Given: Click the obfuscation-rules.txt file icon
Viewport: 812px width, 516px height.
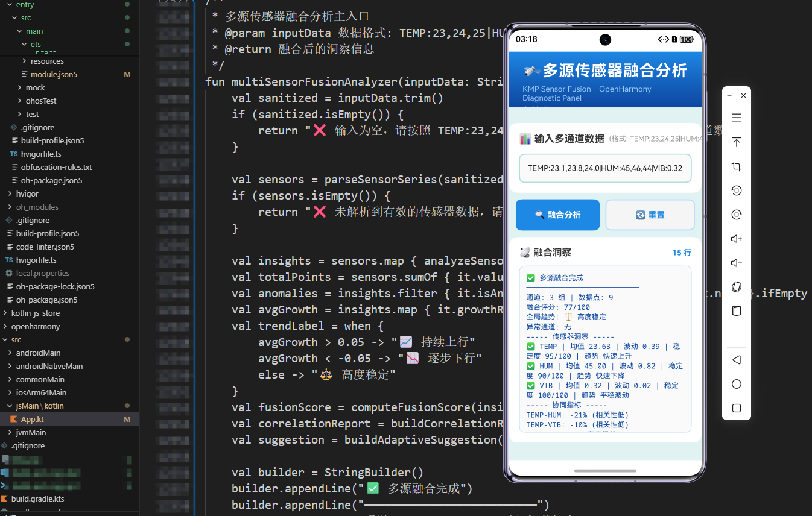Looking at the screenshot, I should (x=15, y=167).
